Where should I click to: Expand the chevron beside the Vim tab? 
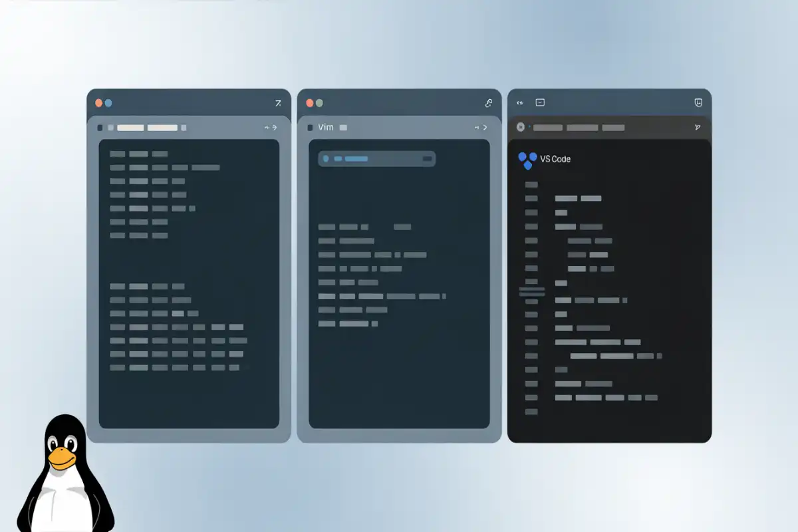(x=485, y=127)
